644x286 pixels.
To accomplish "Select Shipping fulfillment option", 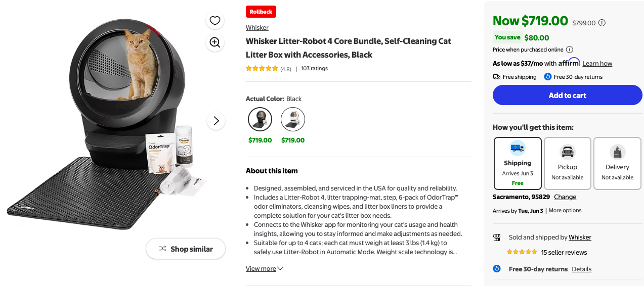I will (517, 163).
